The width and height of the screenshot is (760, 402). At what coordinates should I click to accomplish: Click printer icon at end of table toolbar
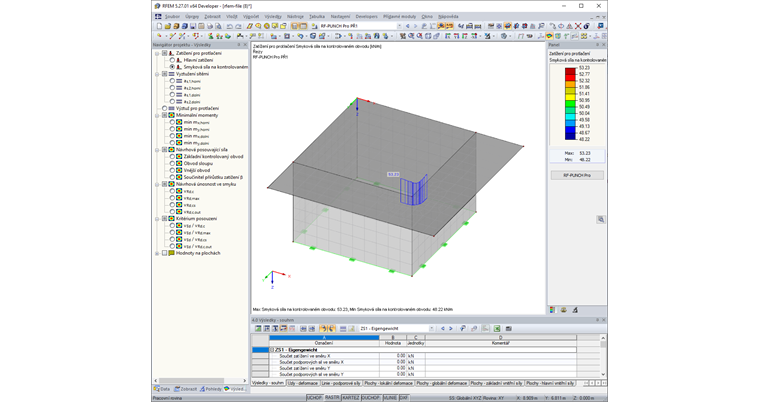pos(508,328)
